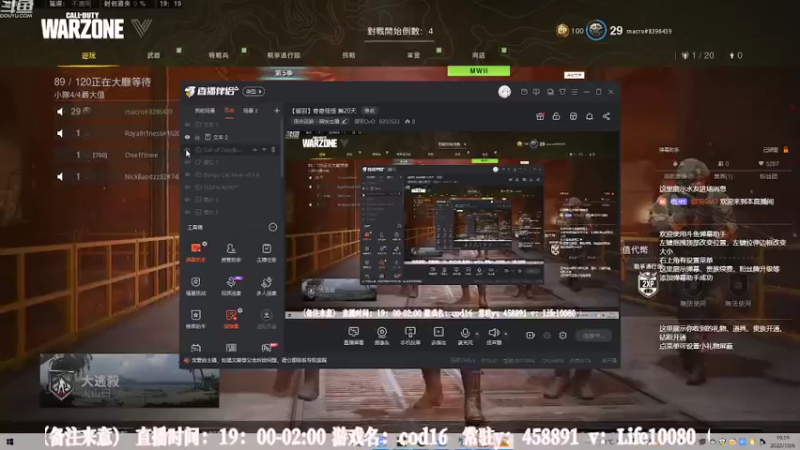Delete the Call of Duty source with the trash icon
800x450 pixels.
pos(273,149)
